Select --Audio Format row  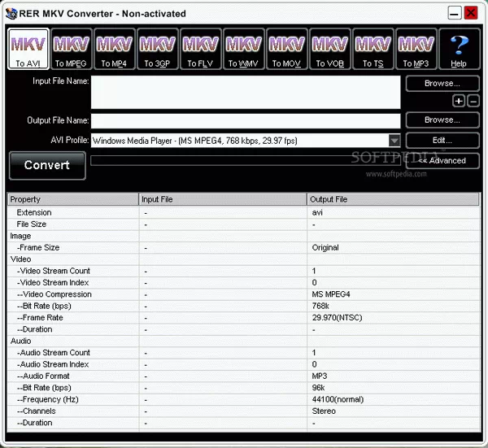pos(244,376)
